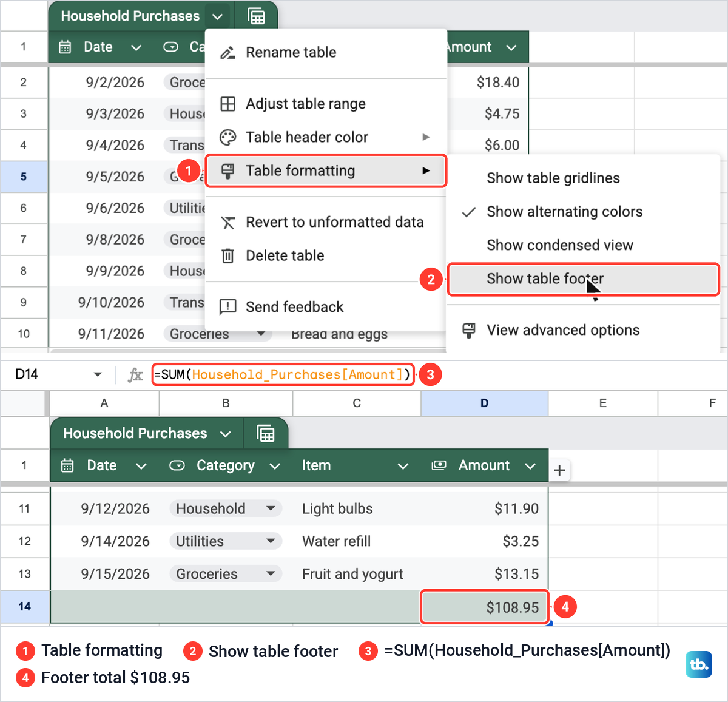728x702 pixels.
Task: Choose Send feedback from the menu
Action: [326, 306]
